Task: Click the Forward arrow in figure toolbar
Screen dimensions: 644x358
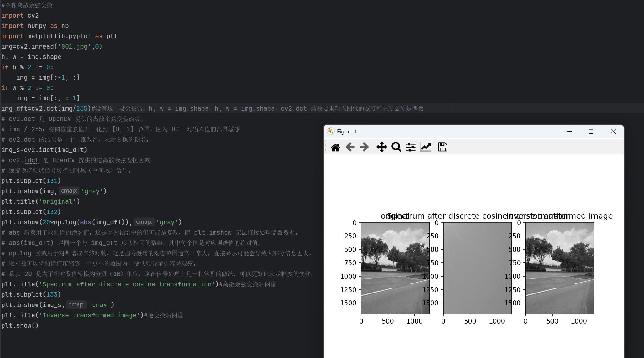Action: coord(365,147)
